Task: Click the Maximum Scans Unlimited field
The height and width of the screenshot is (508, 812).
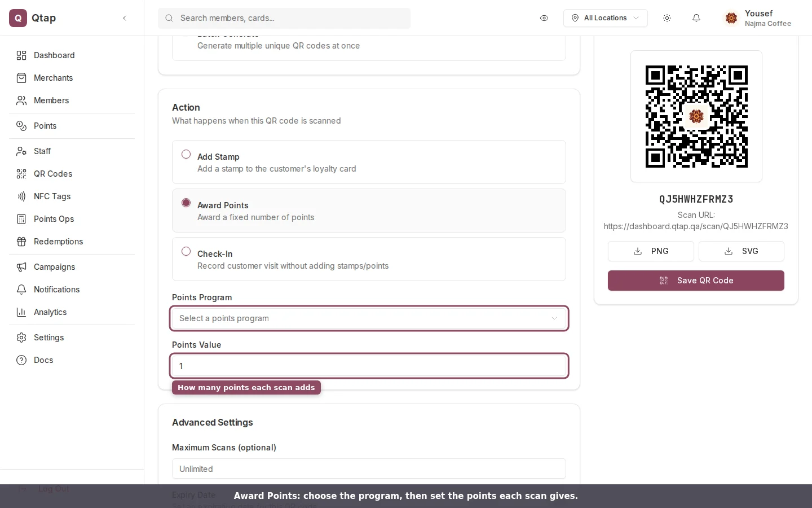Action: coord(369,468)
